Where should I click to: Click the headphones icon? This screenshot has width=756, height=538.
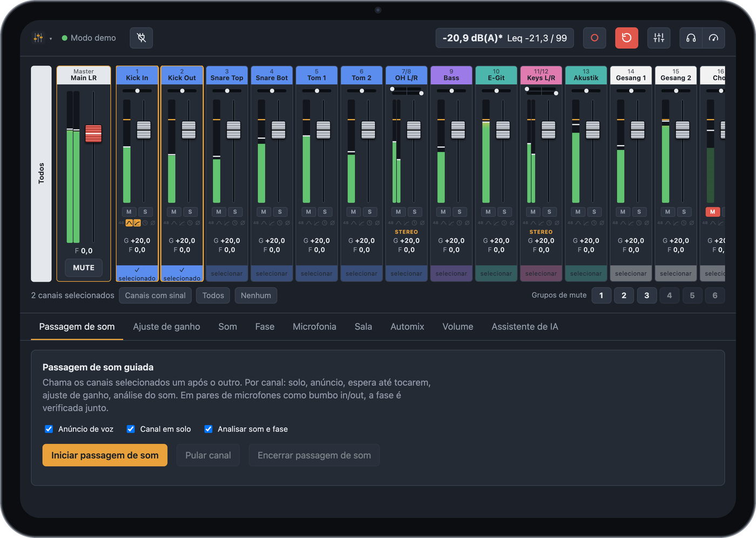click(691, 38)
